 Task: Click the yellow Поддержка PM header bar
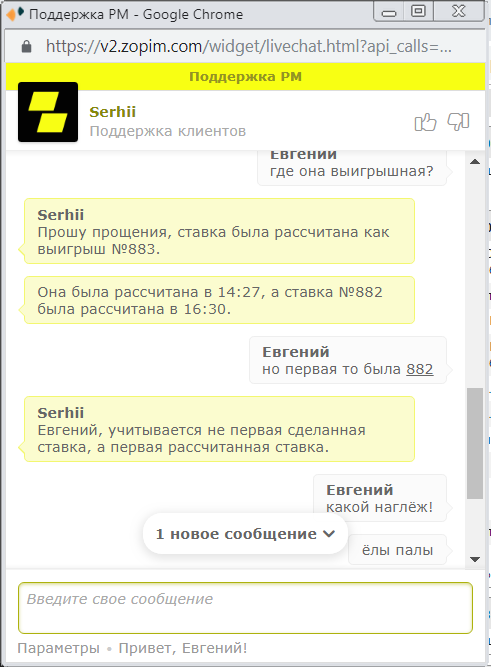tap(246, 77)
